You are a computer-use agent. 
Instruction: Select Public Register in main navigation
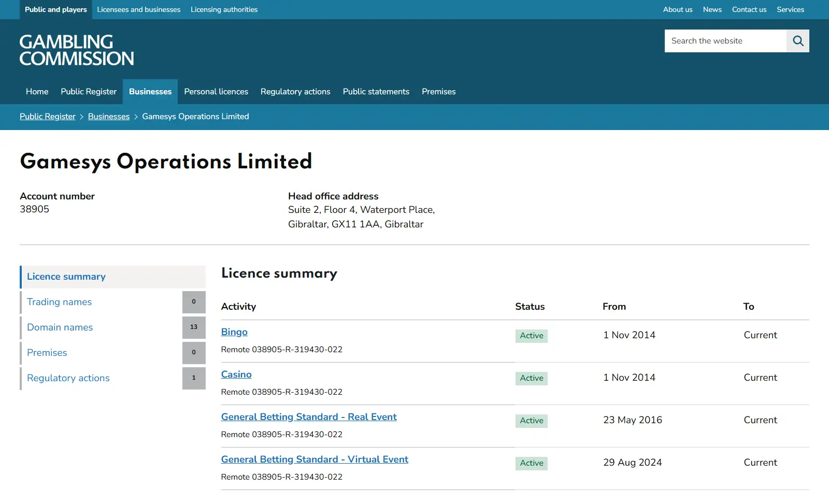point(89,92)
